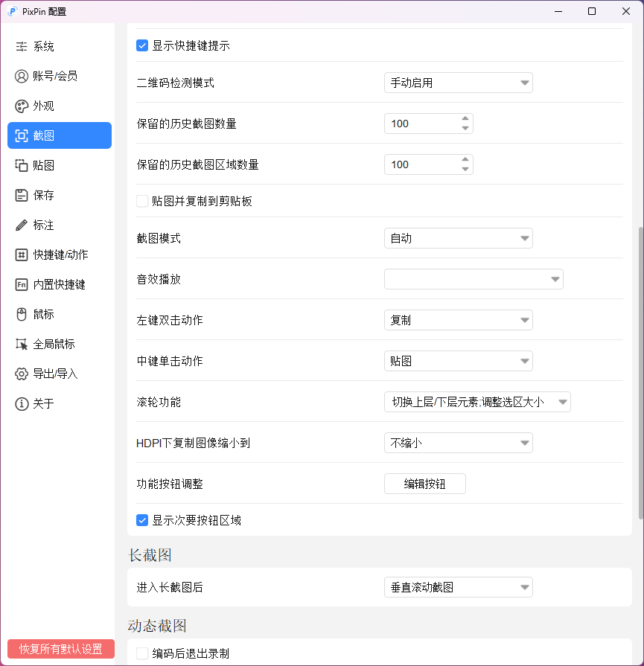Uncheck 显示次要按钮区域 checkbox

coord(142,520)
